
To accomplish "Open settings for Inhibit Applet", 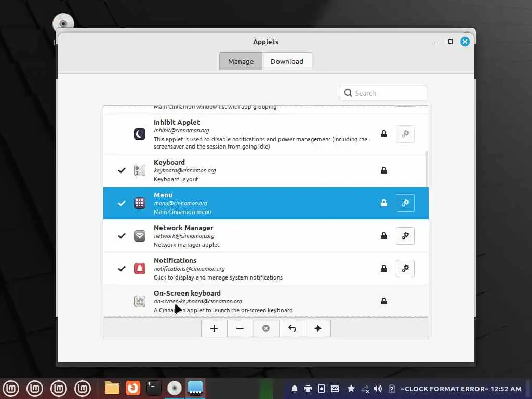I will tap(405, 134).
